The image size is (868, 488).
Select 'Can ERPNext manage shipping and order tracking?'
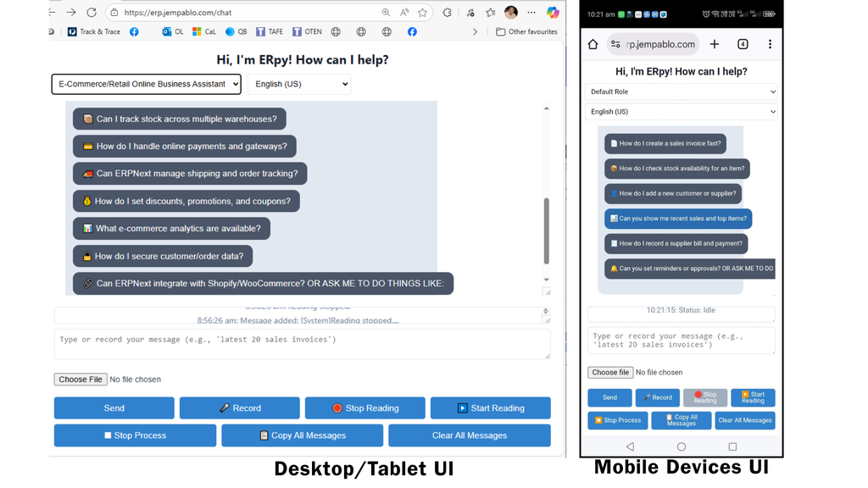pyautogui.click(x=190, y=174)
